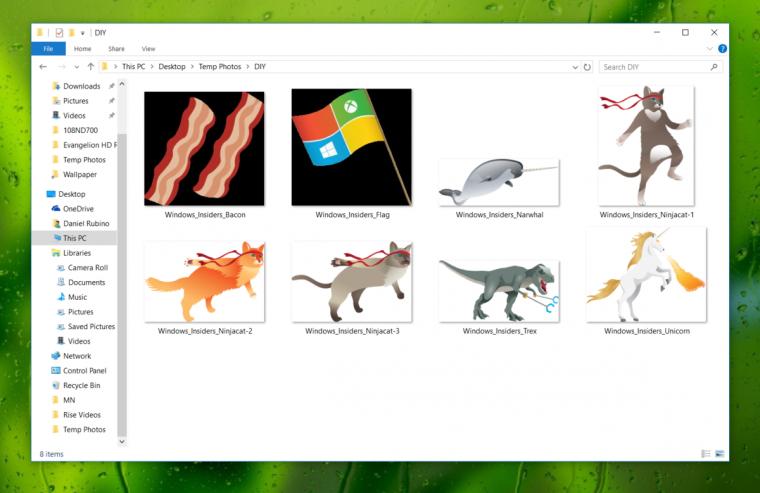Go up one folder level arrow
The height and width of the screenshot is (493, 760).
pos(91,67)
